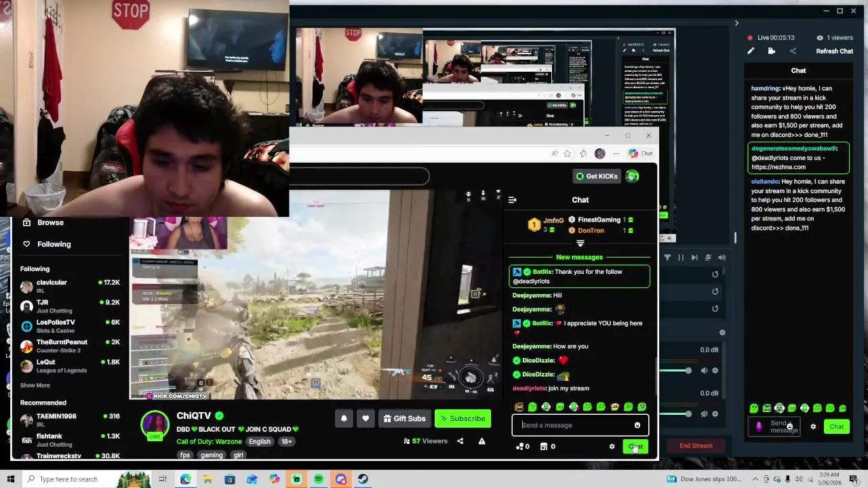Pause the media source playback
This screenshot has height=488, width=868.
coord(681,258)
